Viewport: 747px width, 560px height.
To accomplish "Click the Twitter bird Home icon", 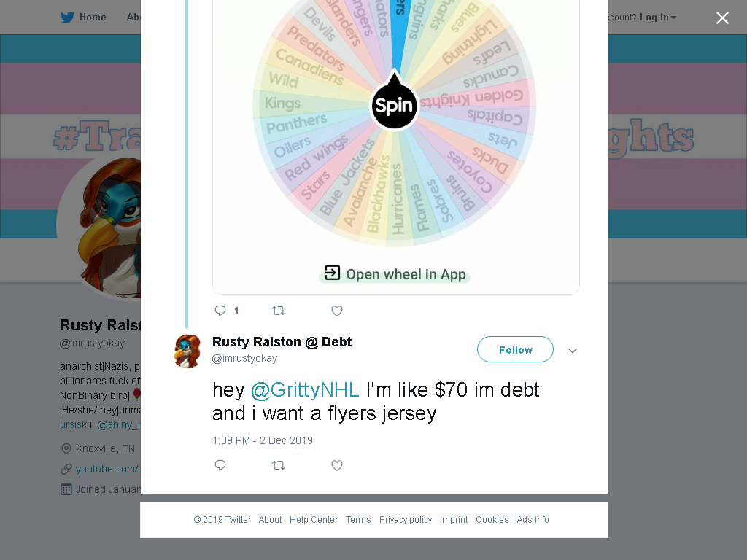I will tap(67, 17).
